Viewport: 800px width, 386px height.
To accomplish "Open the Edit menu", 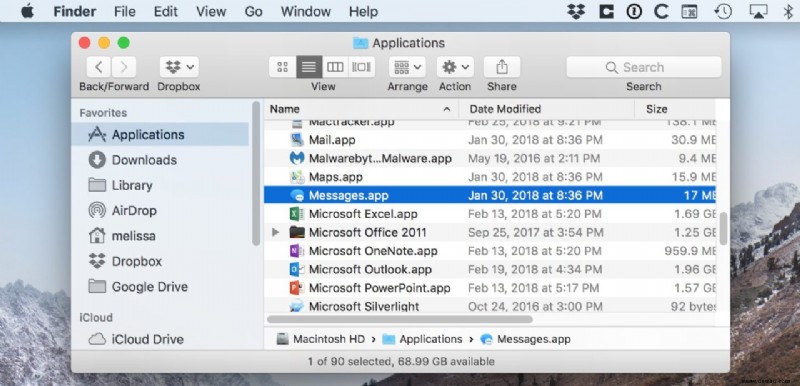I will (166, 12).
